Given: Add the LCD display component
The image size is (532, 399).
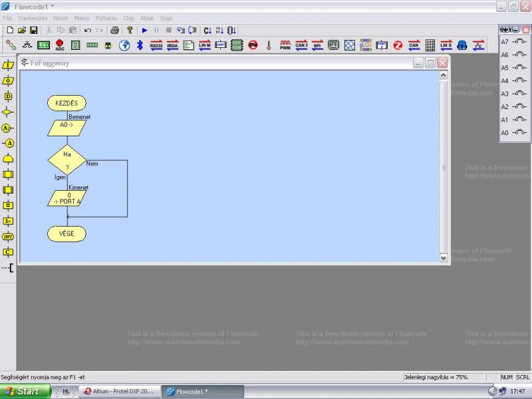Looking at the screenshot, I should 43,45.
